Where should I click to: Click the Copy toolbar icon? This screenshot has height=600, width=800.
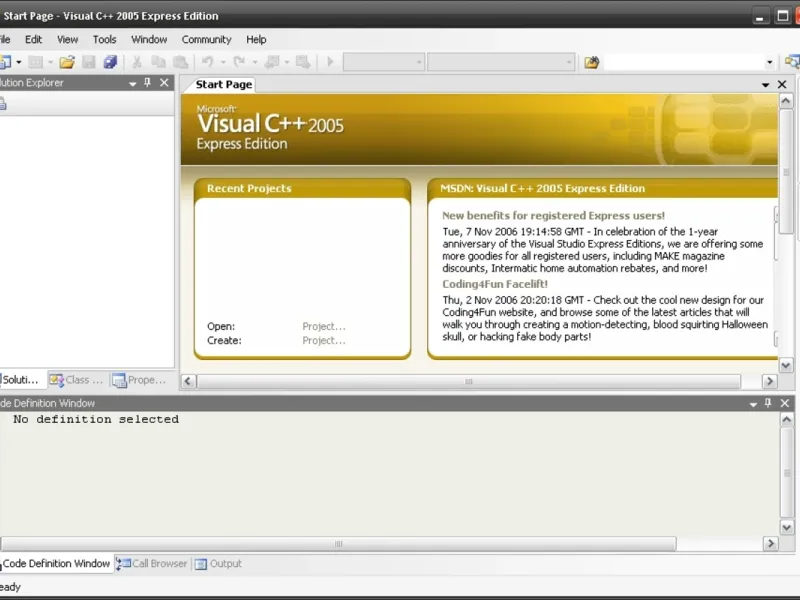(158, 62)
